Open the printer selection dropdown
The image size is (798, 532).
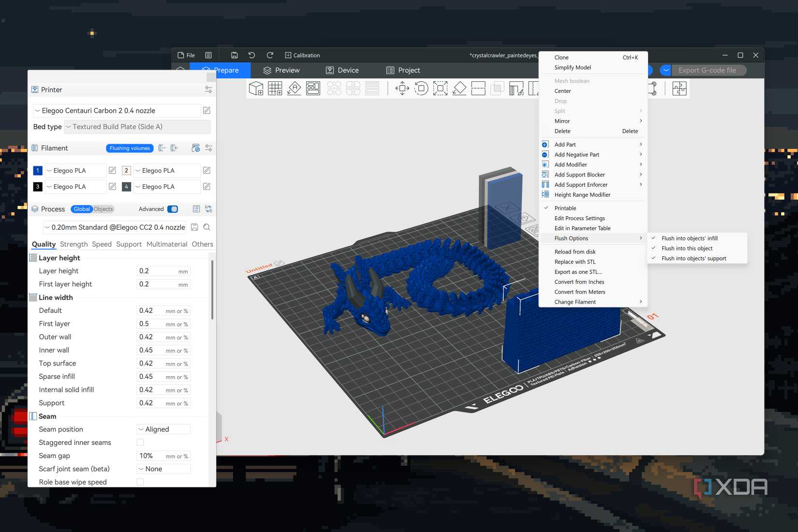tap(117, 110)
